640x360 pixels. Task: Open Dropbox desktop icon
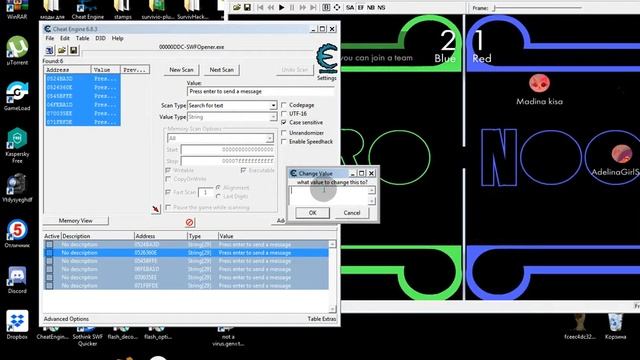17,325
